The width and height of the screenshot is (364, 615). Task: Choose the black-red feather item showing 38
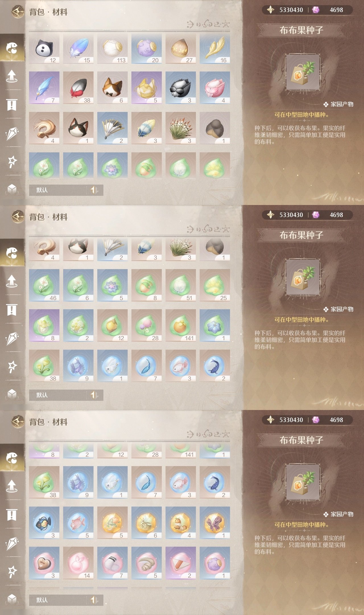(78, 88)
